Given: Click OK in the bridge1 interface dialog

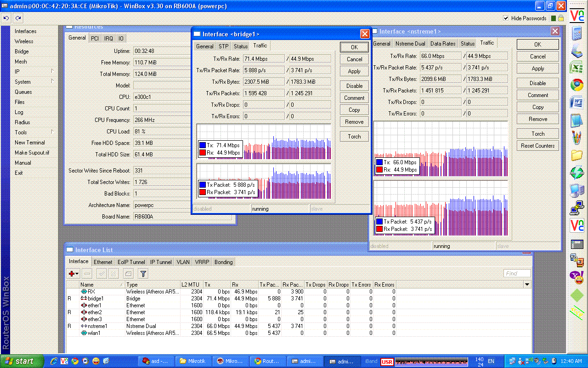Looking at the screenshot, I should click(354, 47).
